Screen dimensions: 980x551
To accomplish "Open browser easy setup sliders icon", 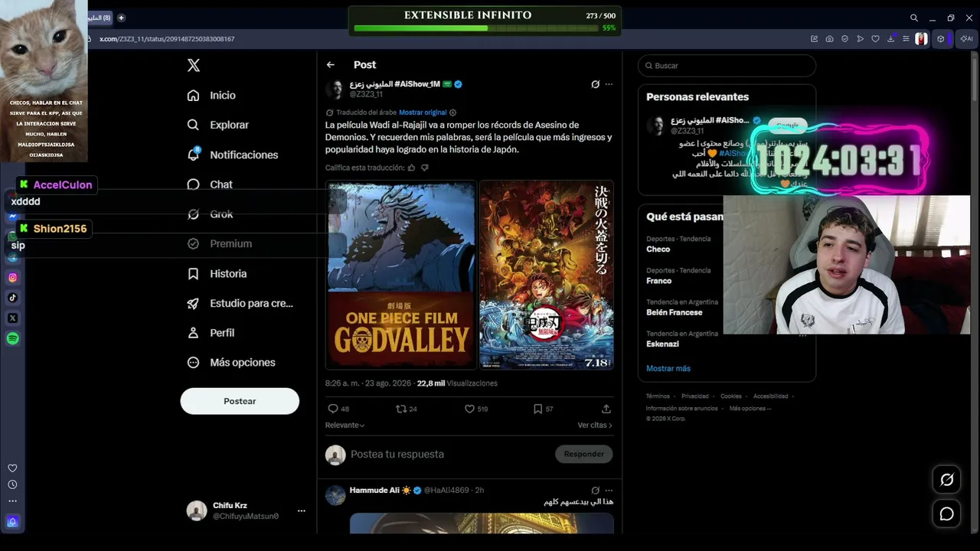I will tap(906, 39).
